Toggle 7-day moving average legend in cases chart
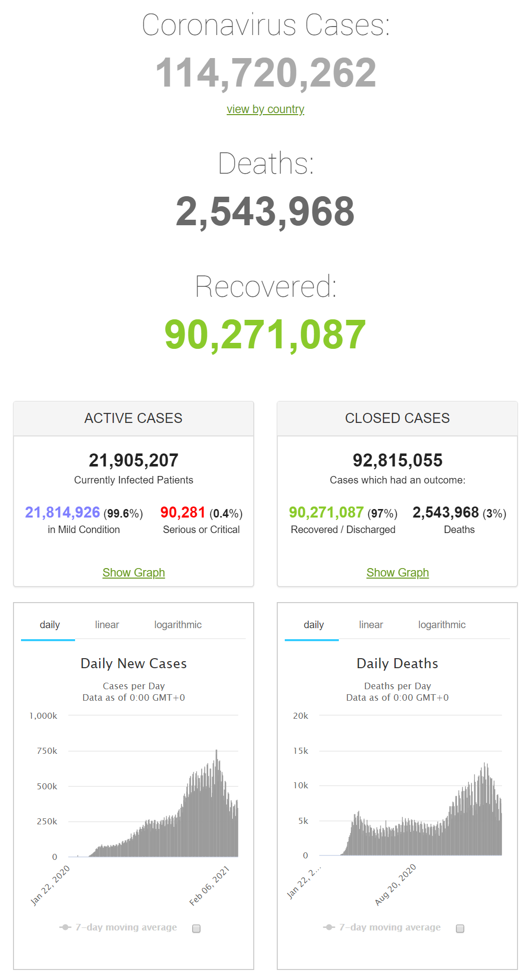Screen dimensions: 528x980 click(x=126, y=927)
